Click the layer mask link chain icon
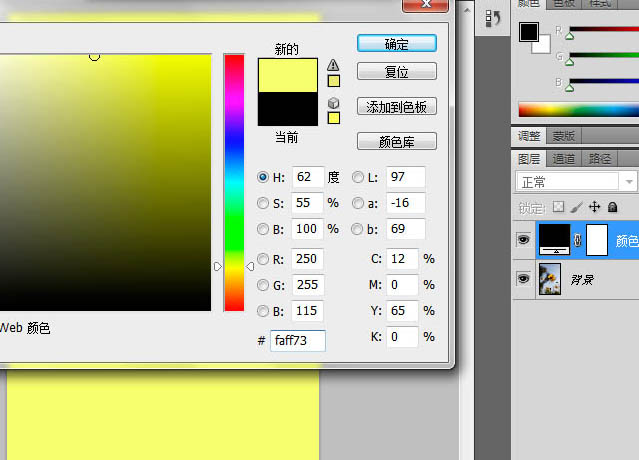The height and width of the screenshot is (460, 639). [578, 240]
